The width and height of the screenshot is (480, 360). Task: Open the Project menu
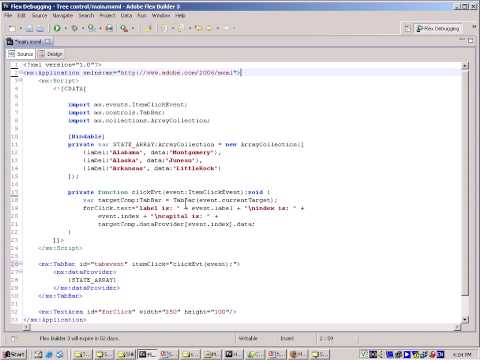point(107,16)
